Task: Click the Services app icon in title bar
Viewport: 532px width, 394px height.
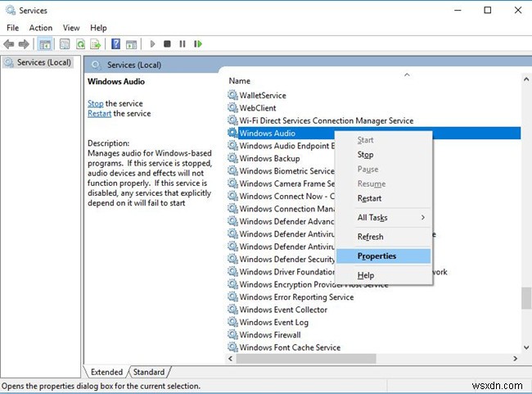Action: coord(11,10)
